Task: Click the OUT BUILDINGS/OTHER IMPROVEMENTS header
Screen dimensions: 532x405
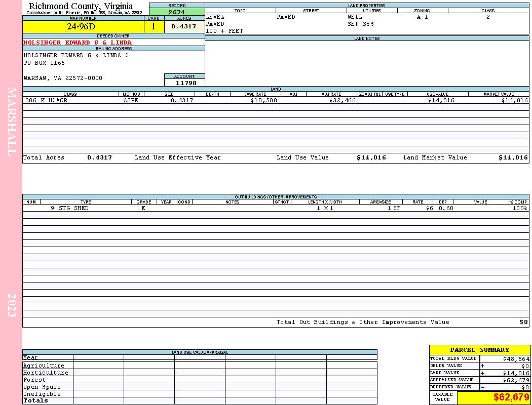Action: [276, 197]
